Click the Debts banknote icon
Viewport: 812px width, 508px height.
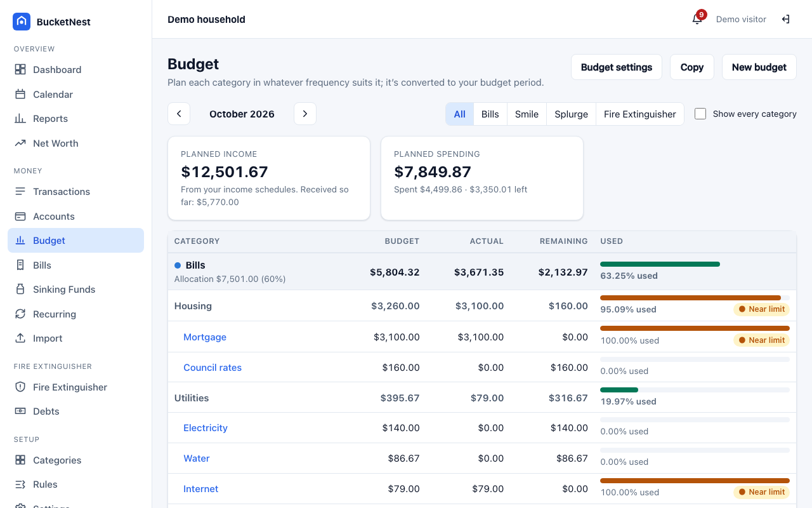[20, 411]
